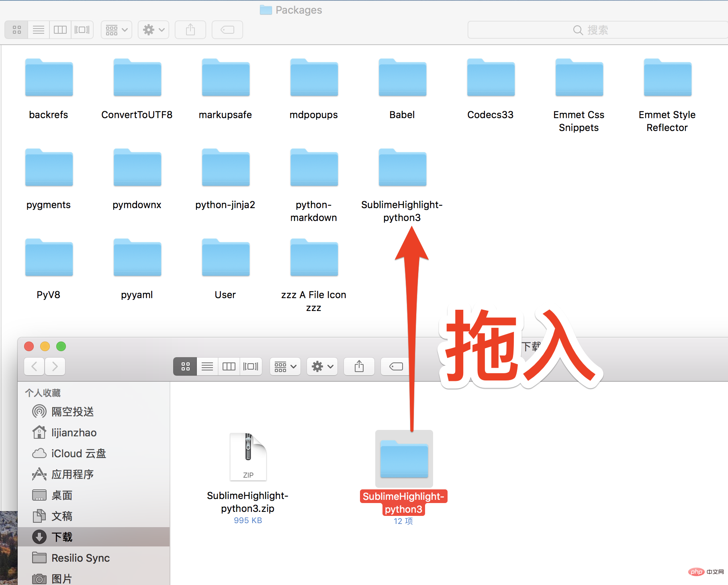728x585 pixels.
Task: Select the Emmet Style Reflector folder
Action: click(668, 78)
